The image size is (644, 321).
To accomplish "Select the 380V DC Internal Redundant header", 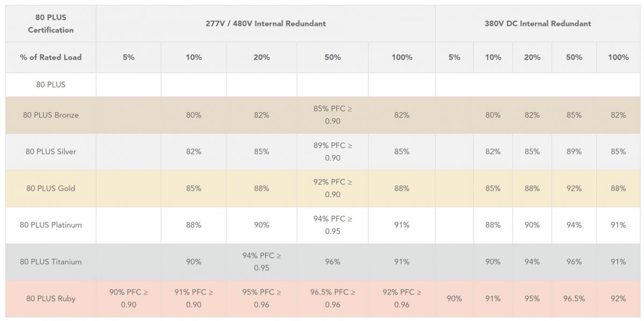I will [537, 24].
